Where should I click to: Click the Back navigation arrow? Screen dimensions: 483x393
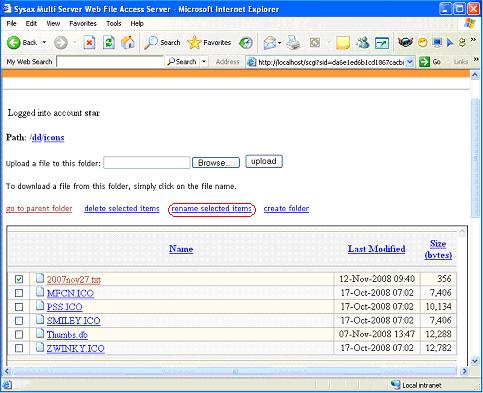click(x=14, y=43)
